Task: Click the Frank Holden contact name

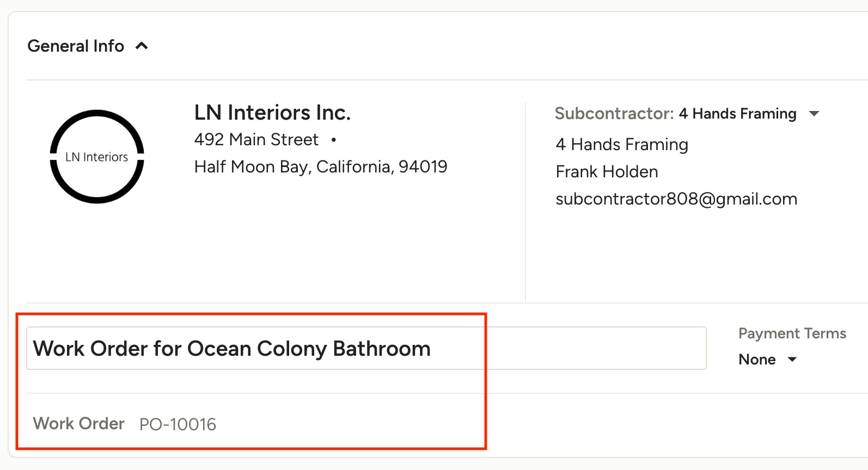Action: pos(607,172)
